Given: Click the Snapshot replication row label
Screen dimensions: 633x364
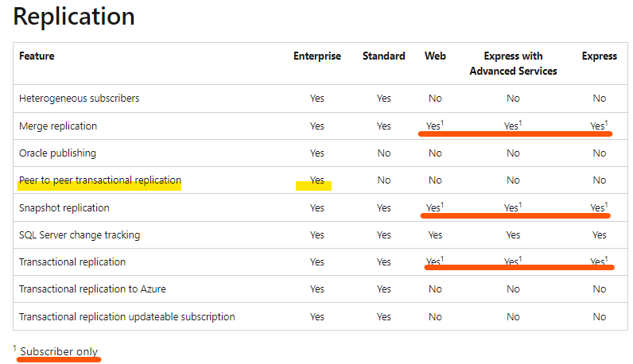Looking at the screenshot, I should (x=64, y=207).
